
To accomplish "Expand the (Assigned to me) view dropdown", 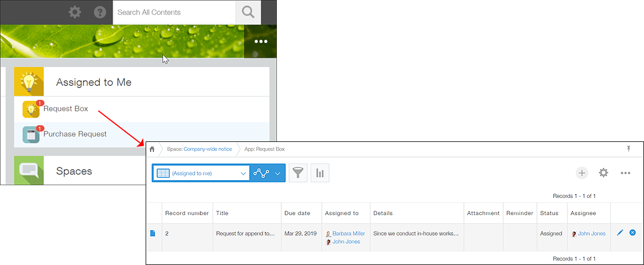I will 243,174.
